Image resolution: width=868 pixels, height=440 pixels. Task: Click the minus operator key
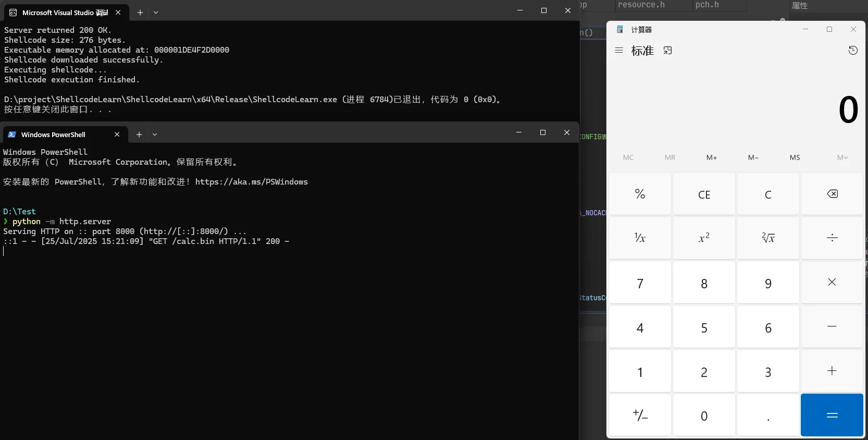coord(832,327)
